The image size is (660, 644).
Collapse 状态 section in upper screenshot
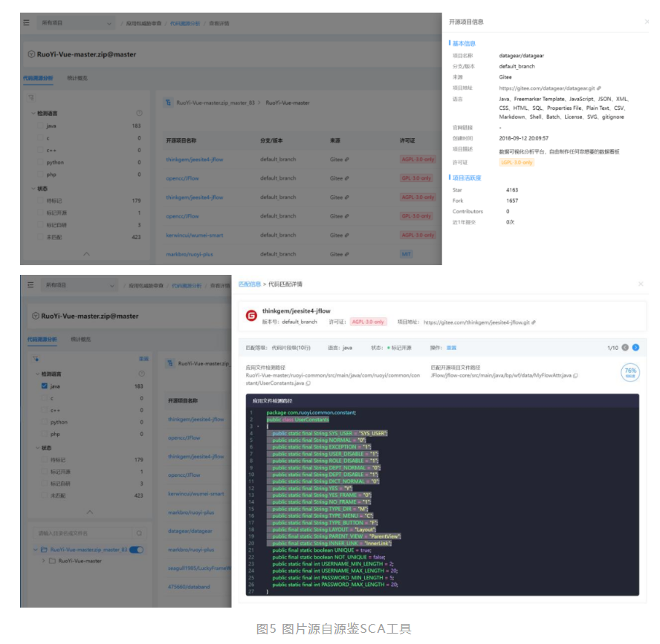[33, 189]
